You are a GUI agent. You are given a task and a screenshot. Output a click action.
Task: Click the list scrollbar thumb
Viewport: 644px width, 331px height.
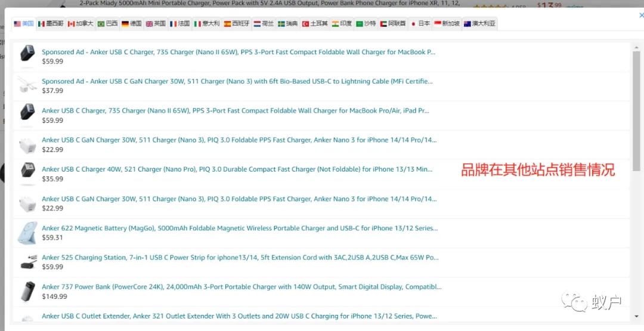click(636, 111)
